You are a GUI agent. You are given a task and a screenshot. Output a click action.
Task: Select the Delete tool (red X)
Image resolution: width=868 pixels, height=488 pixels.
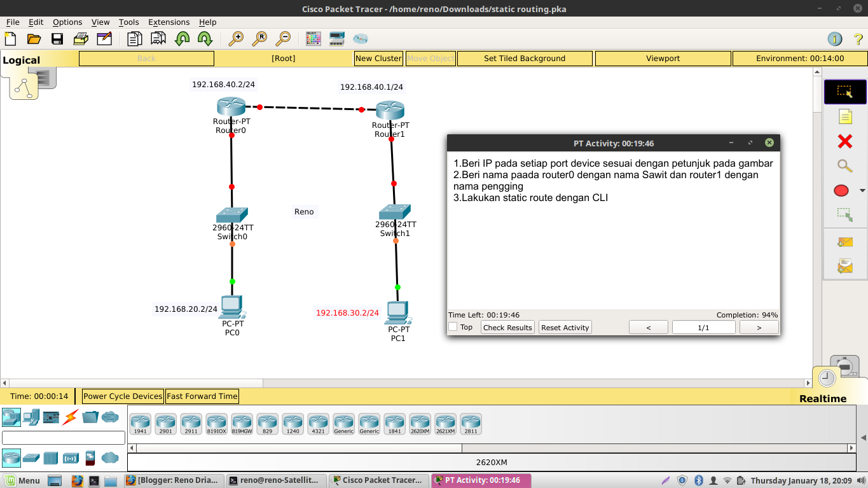(844, 141)
